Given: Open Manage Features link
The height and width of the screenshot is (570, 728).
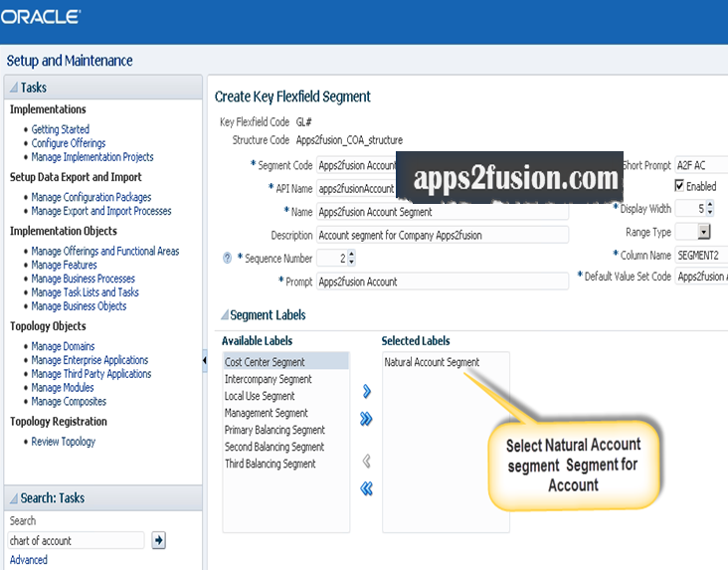Looking at the screenshot, I should tap(64, 265).
